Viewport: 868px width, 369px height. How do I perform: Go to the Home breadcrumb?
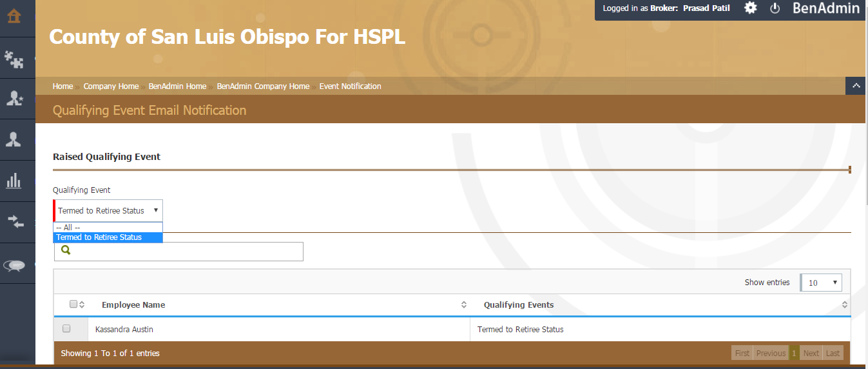click(x=63, y=86)
